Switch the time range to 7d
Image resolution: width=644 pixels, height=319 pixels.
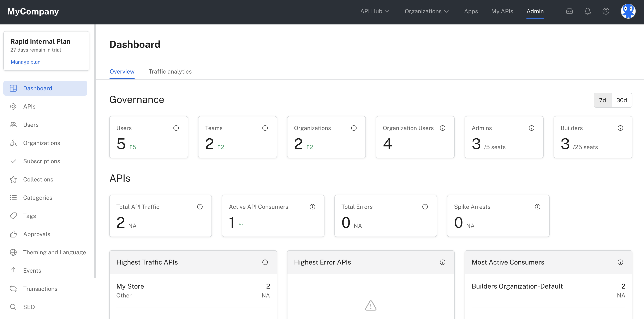[x=602, y=100]
